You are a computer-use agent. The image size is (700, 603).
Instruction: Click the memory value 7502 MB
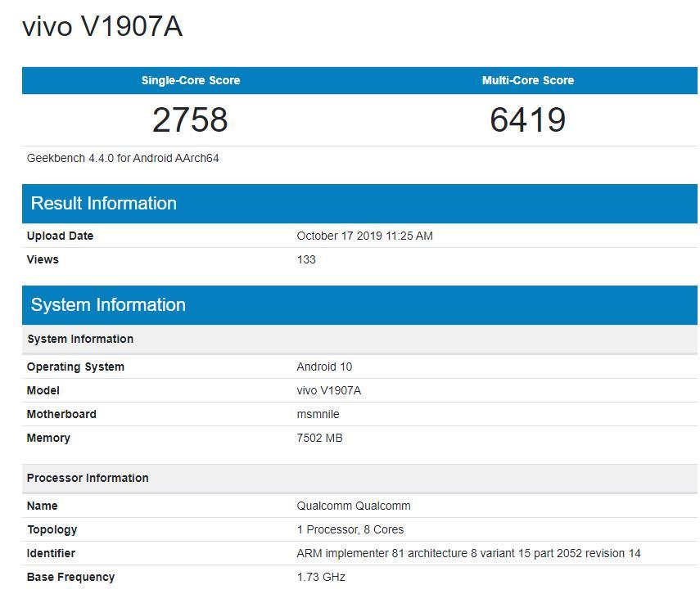(x=319, y=438)
